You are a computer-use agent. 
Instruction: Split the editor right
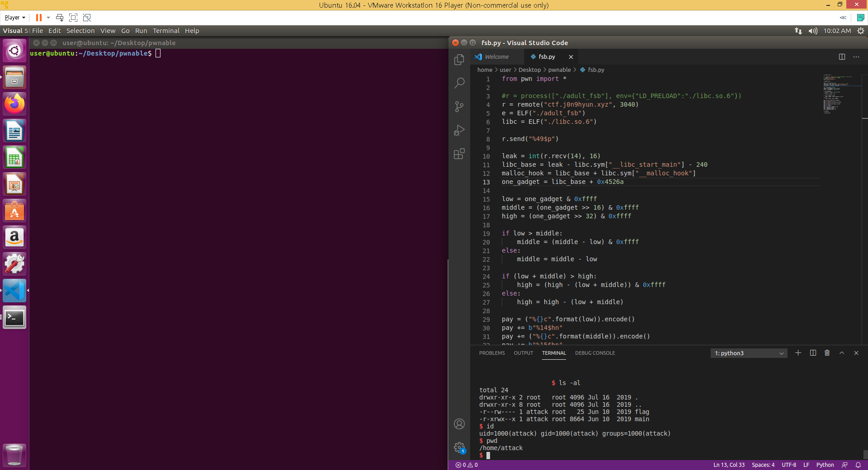tap(842, 56)
